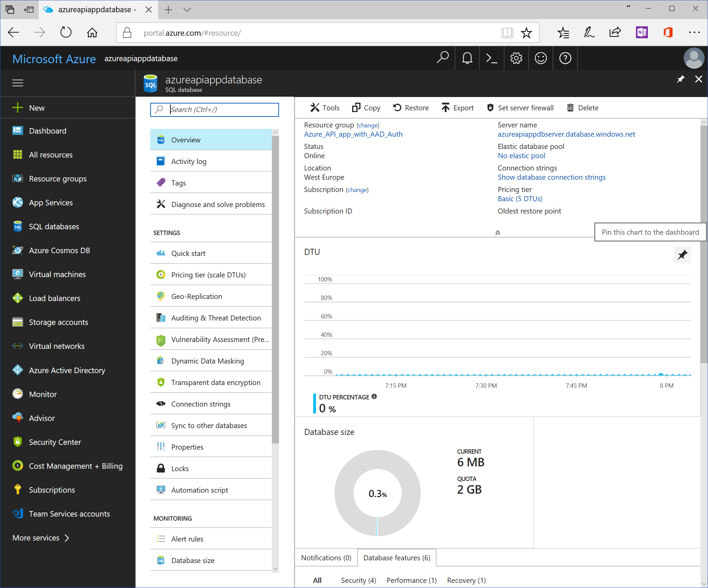Pin the DTU chart to dashboard
The width and height of the screenshot is (708, 588).
click(682, 255)
